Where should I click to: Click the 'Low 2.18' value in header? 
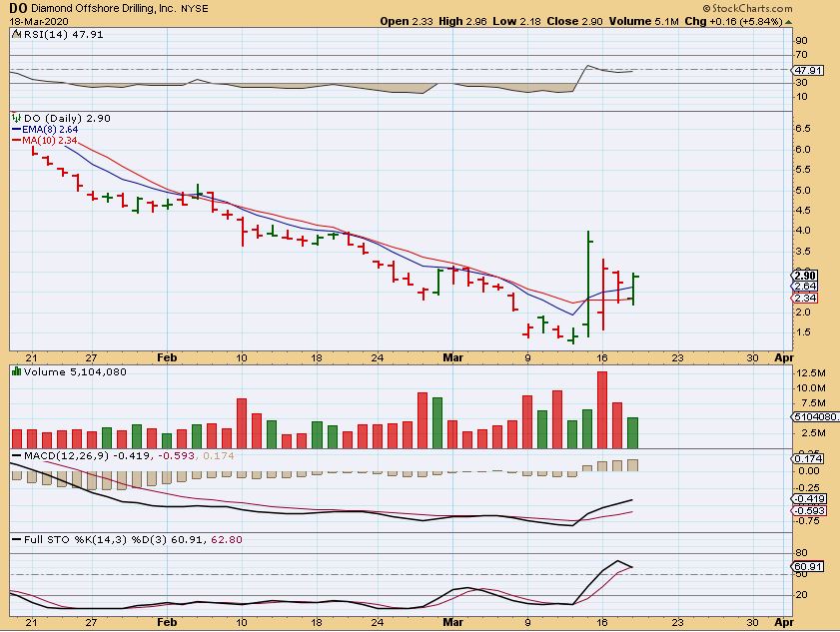tap(517, 22)
